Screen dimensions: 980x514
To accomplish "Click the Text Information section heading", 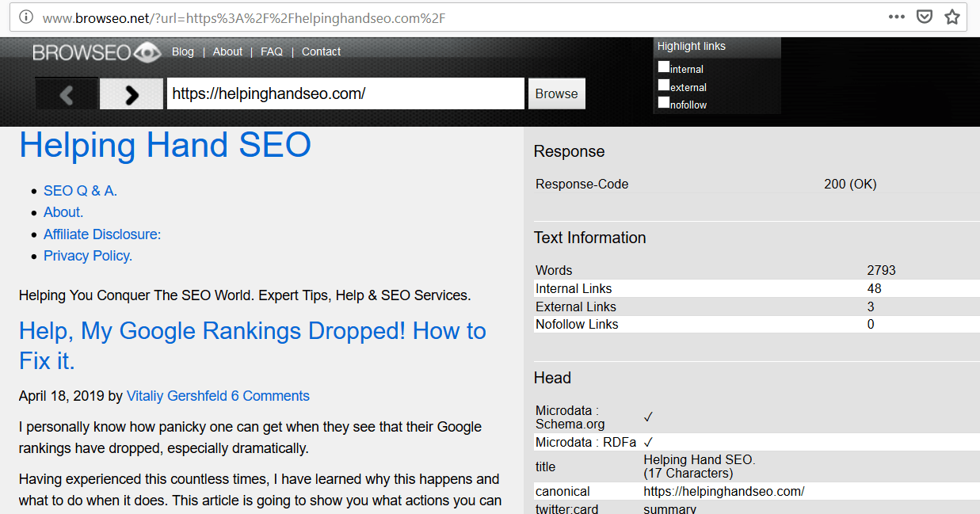I will 589,238.
